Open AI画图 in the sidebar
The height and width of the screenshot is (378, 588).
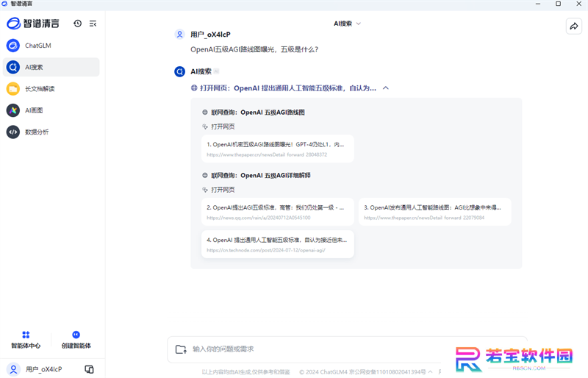pyautogui.click(x=51, y=110)
